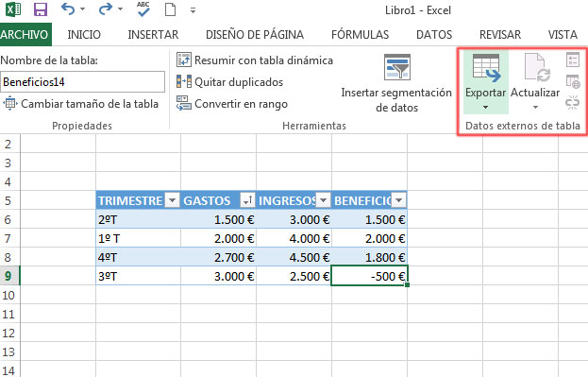Click the unlink table icon

click(573, 102)
